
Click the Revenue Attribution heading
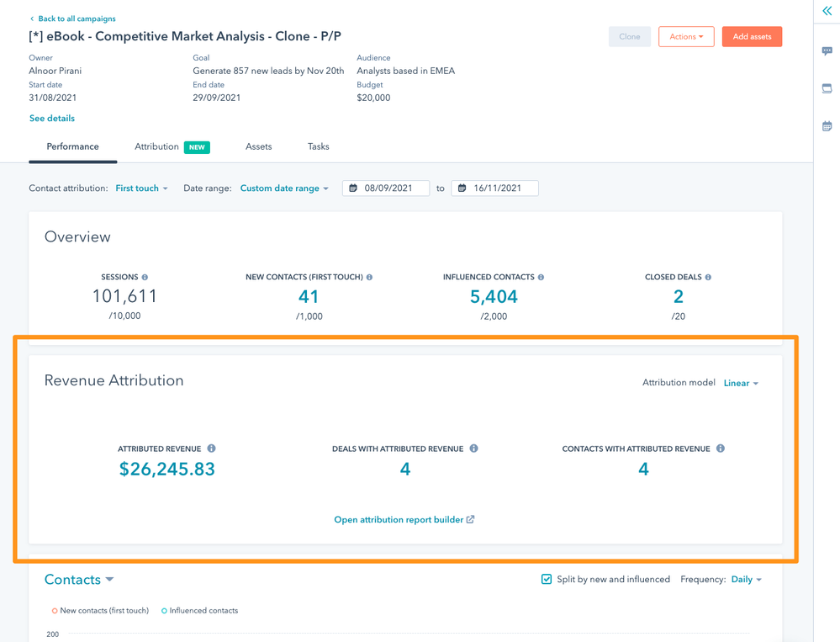114,380
